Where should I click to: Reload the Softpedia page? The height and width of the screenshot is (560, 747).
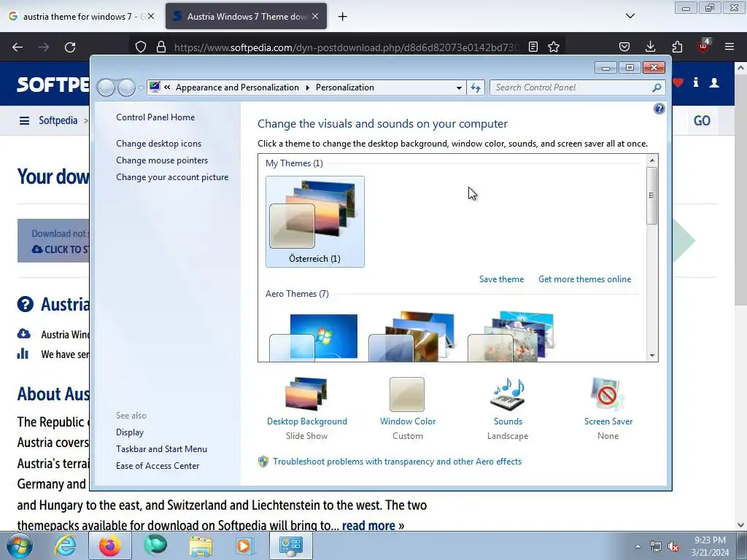pos(70,47)
